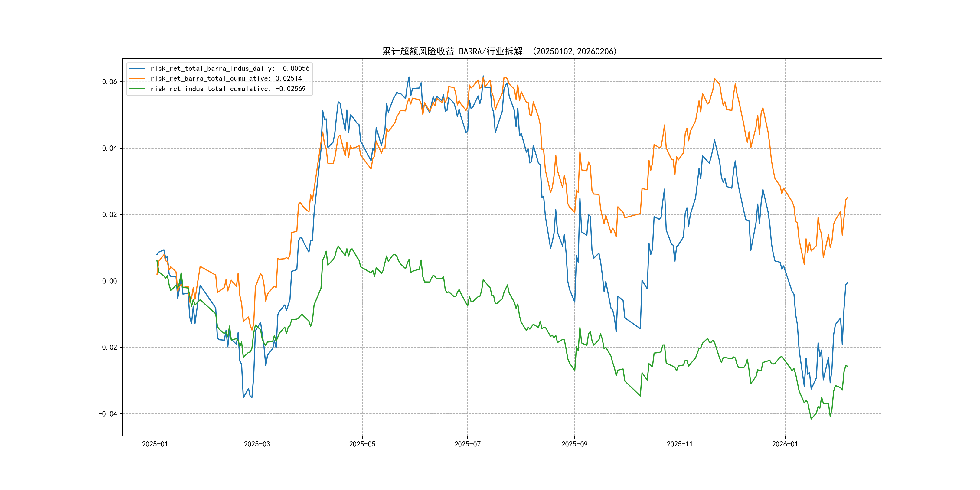
Task: Click the orange line swatch in legend
Action: [x=137, y=78]
